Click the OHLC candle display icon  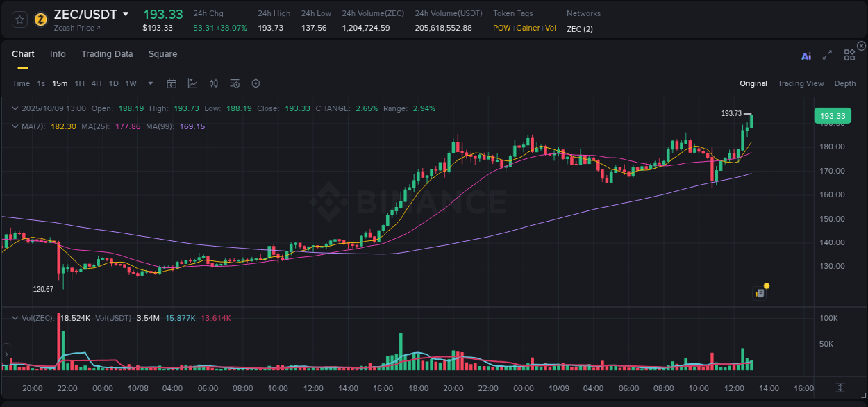coord(213,83)
